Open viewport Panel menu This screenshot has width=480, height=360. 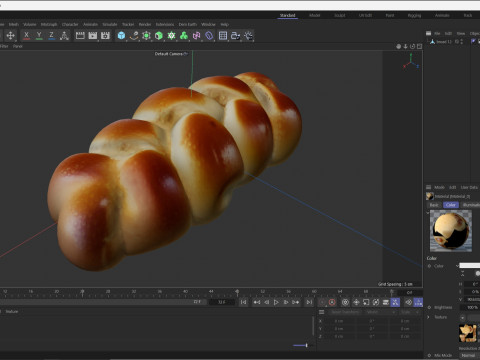tap(18, 46)
